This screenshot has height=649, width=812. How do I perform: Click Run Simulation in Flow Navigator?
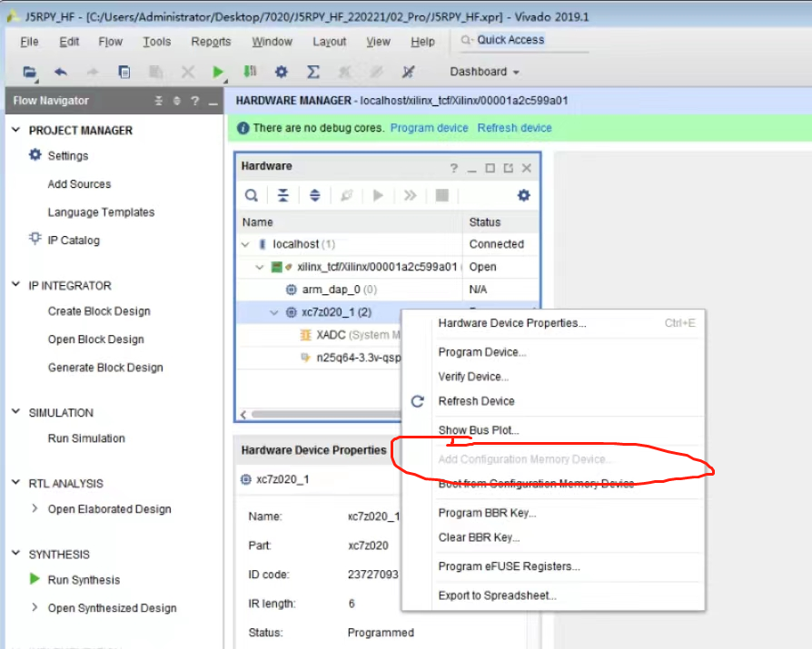point(86,439)
